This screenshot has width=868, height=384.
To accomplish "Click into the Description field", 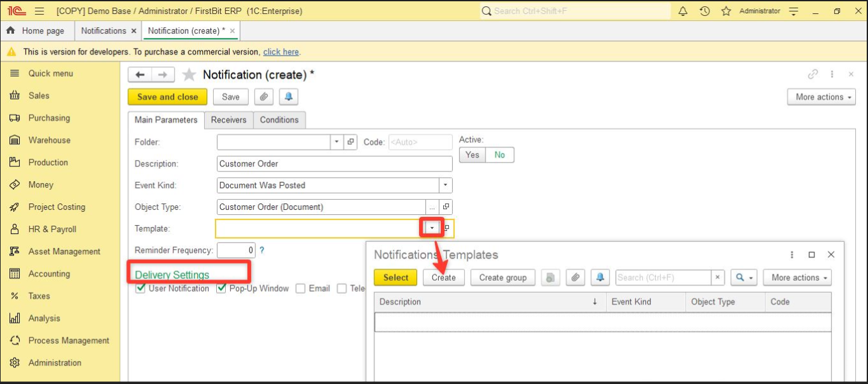I will [x=334, y=163].
